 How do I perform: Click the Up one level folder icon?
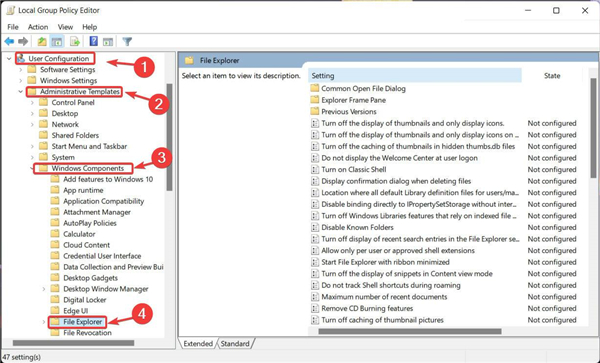[42, 41]
